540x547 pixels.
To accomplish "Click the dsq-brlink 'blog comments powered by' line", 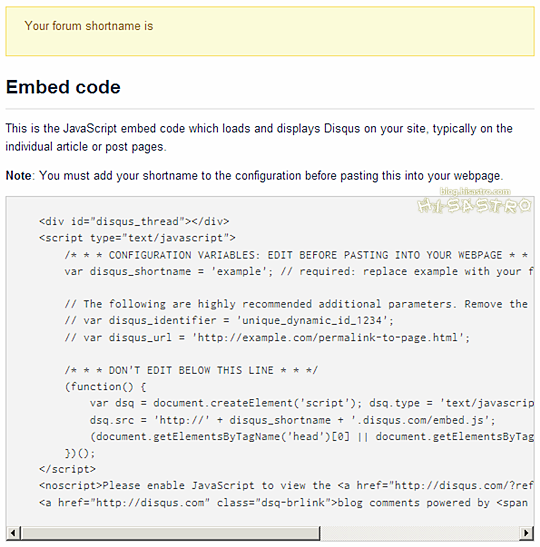I will click(x=283, y=503).
